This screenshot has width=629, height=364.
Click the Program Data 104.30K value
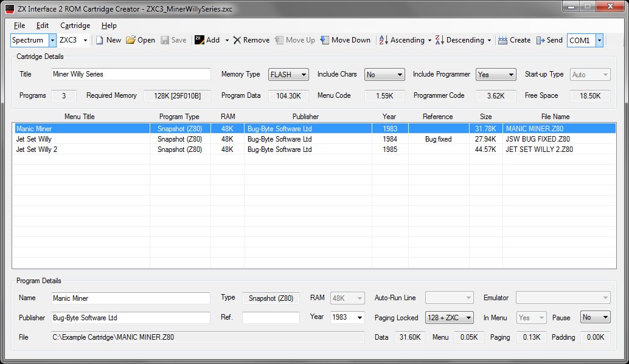click(288, 96)
